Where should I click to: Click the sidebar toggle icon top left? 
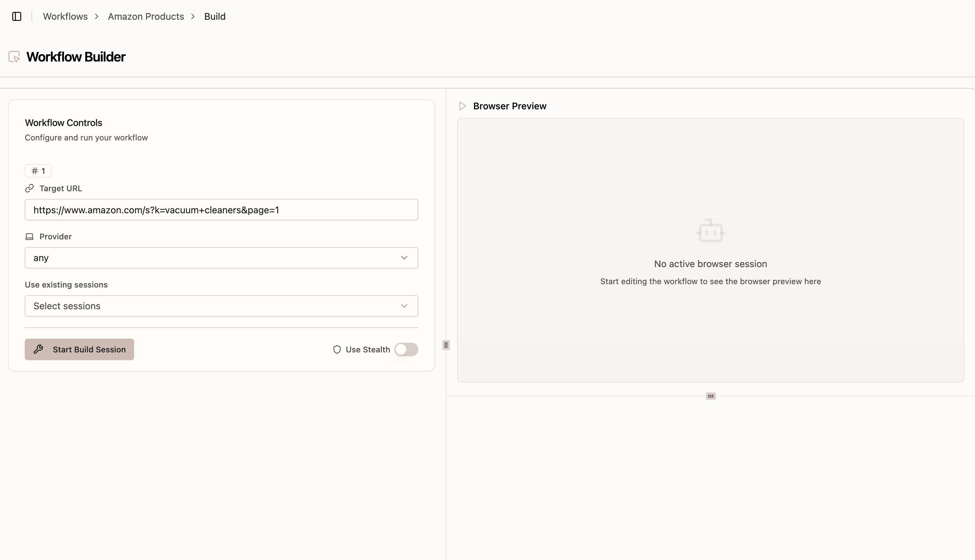(16, 16)
